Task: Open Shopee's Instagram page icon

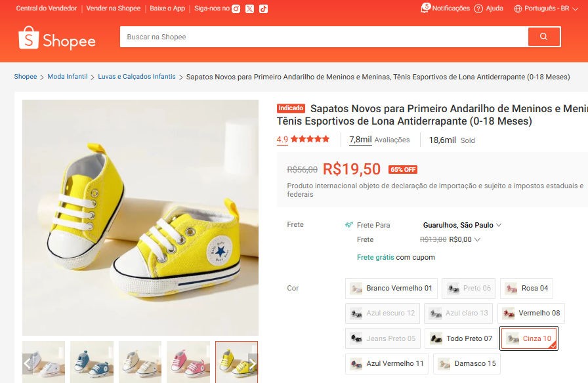Action: point(236,9)
